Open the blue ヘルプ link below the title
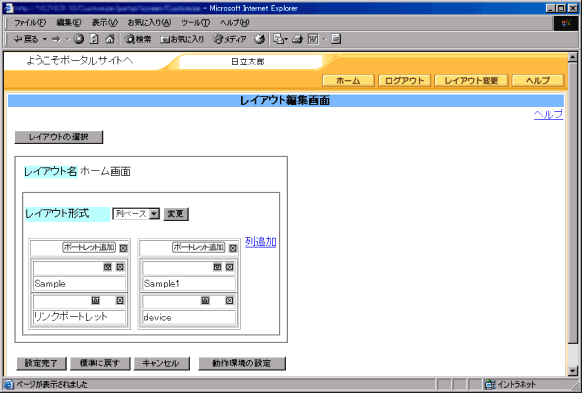Screen dimensions: 582x393 (x=548, y=115)
